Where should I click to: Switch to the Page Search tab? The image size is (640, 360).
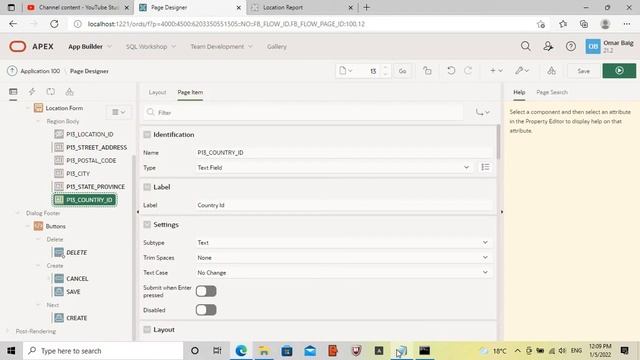(x=552, y=92)
